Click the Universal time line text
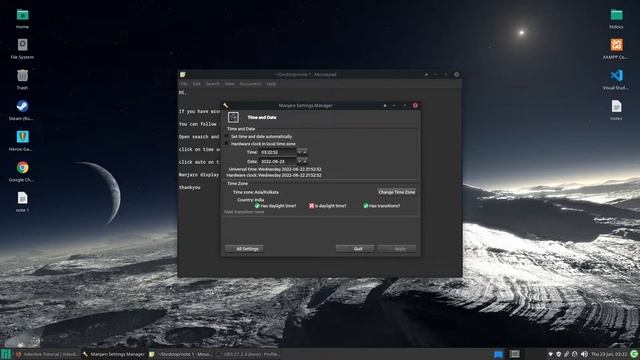The image size is (640, 360). tap(275, 169)
